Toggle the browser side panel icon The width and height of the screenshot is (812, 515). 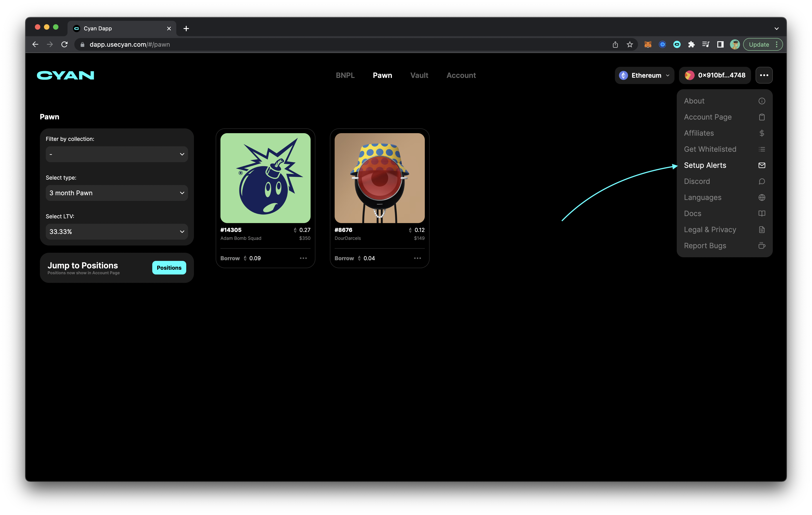click(x=720, y=44)
